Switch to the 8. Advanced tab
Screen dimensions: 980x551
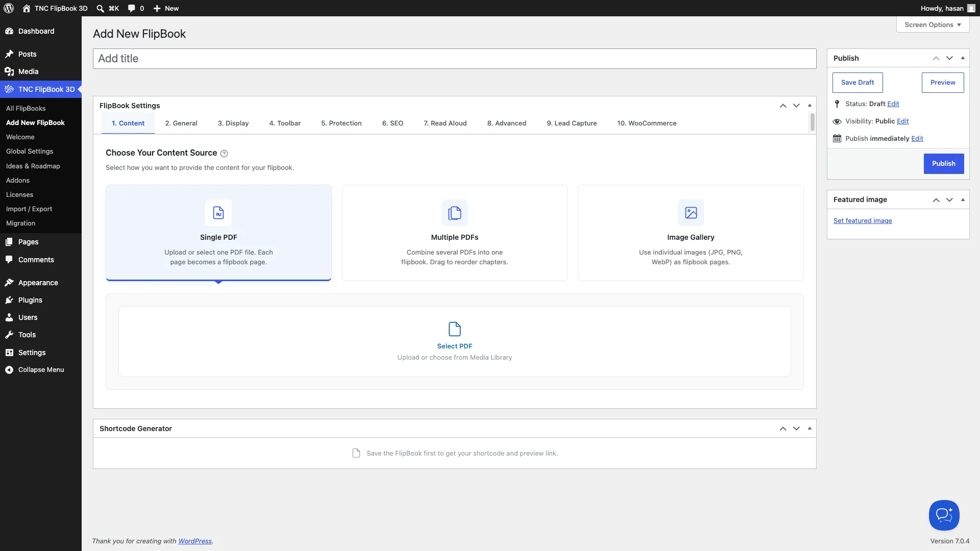coord(506,123)
